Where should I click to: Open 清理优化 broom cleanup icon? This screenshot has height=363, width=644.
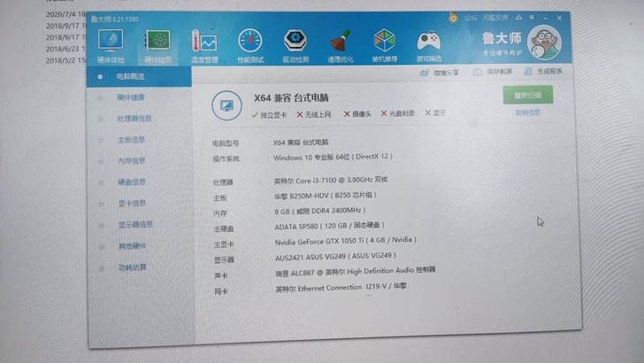pyautogui.click(x=340, y=45)
